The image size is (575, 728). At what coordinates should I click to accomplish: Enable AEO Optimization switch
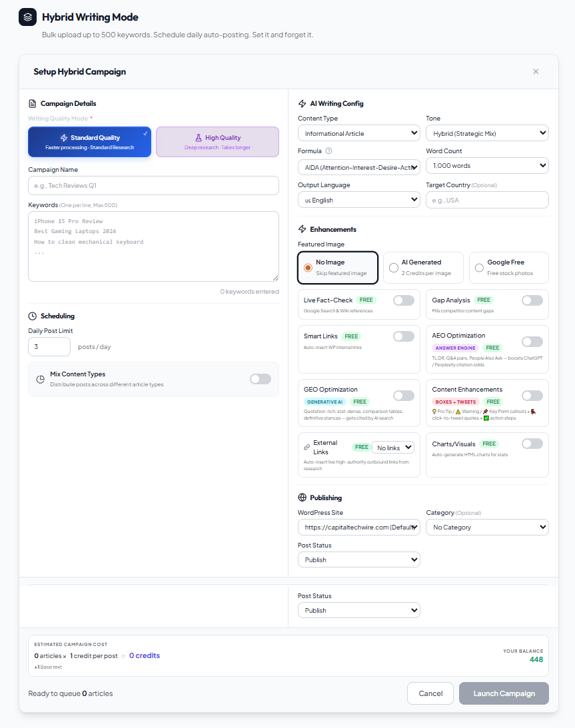click(x=532, y=342)
